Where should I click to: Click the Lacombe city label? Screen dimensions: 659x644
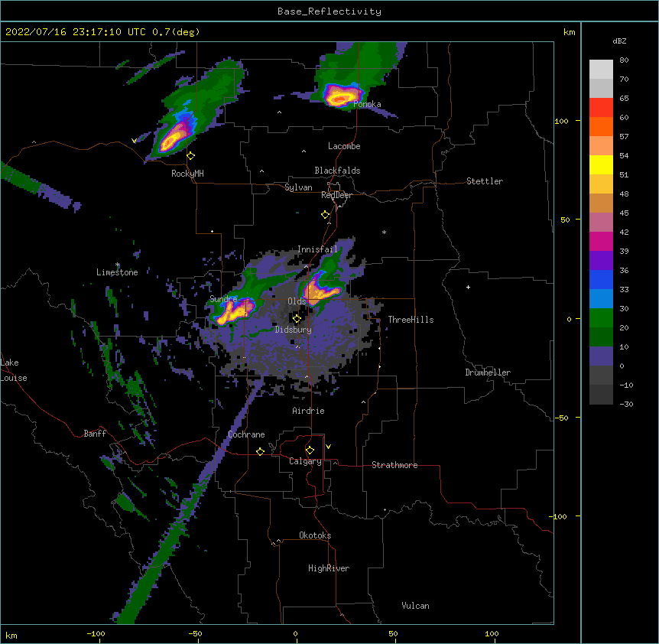click(344, 146)
